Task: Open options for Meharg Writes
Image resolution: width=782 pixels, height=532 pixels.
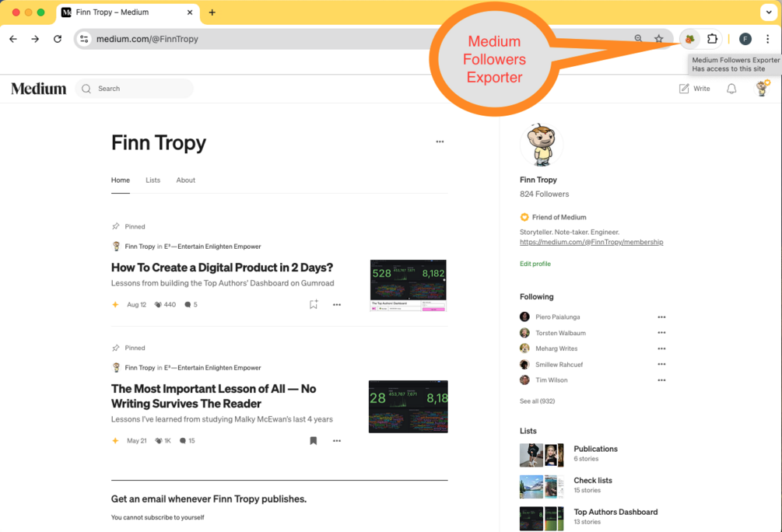Action: [661, 348]
